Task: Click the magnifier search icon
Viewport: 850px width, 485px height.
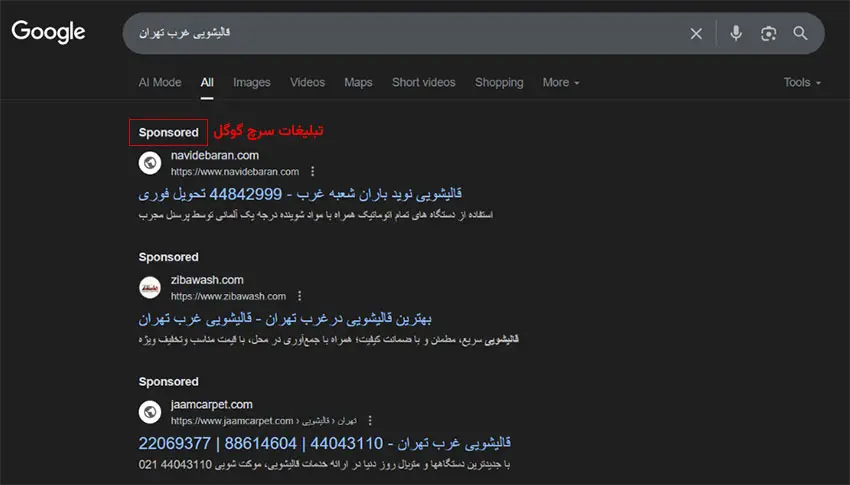Action: pos(800,33)
